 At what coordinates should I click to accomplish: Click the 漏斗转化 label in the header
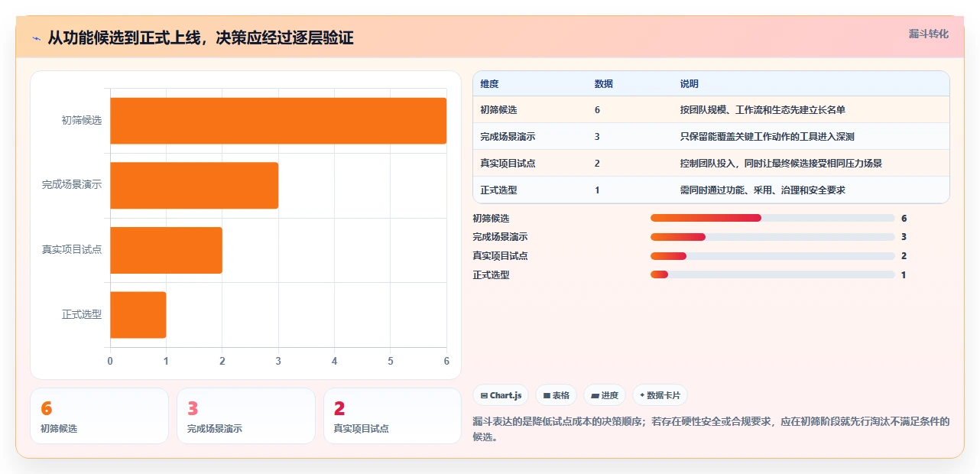pyautogui.click(x=929, y=34)
